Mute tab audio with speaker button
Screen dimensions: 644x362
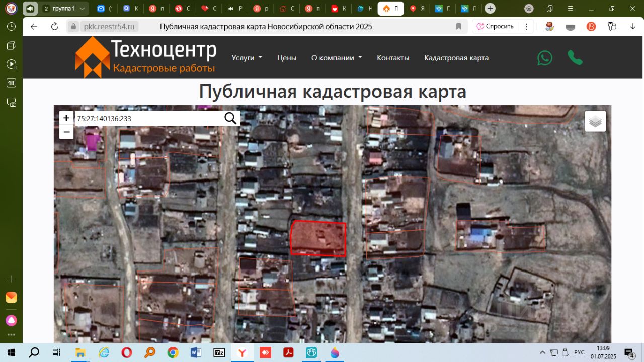click(30, 9)
